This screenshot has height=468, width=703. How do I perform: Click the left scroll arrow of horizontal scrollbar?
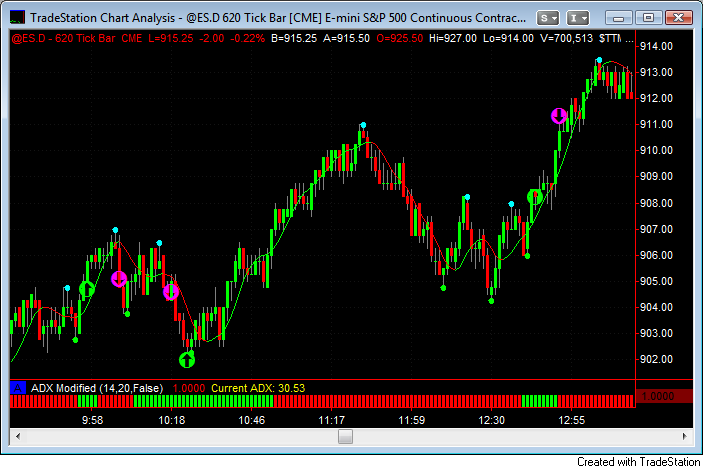coord(17,436)
